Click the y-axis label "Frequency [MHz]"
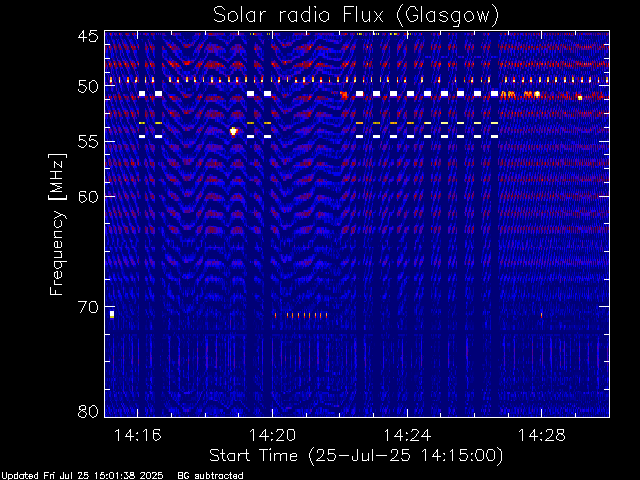 (57, 224)
